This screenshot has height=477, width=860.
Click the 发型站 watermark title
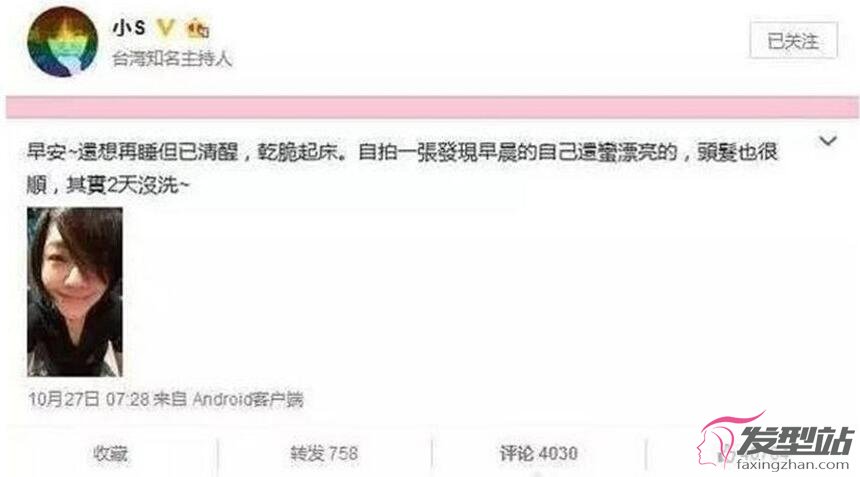[795, 440]
